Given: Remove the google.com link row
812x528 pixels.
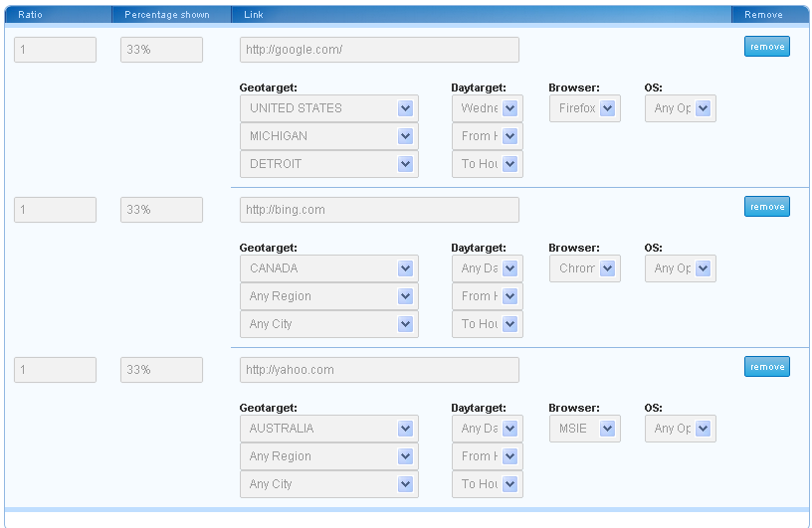Looking at the screenshot, I should tap(767, 47).
